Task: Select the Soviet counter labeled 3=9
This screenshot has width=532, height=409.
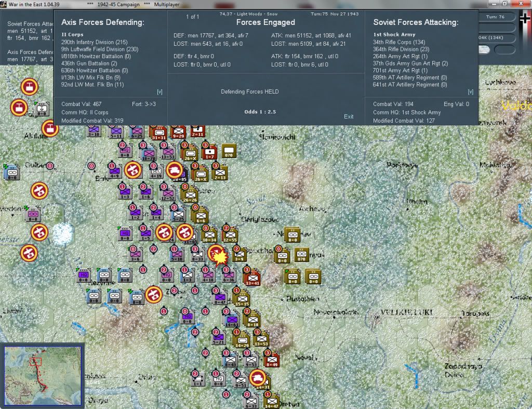Action: 240,255
